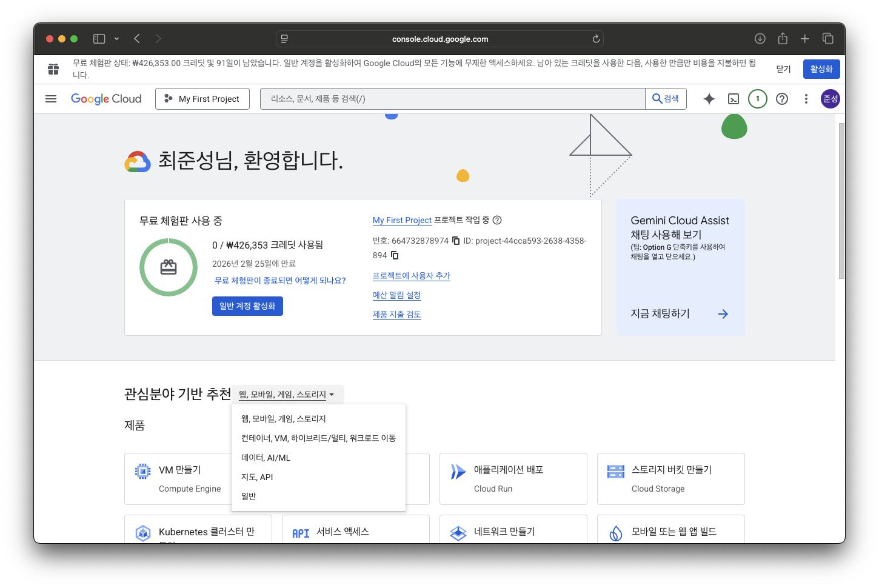Image resolution: width=879 pixels, height=588 pixels.
Task: Open the notifications badge showing 1
Action: (757, 99)
